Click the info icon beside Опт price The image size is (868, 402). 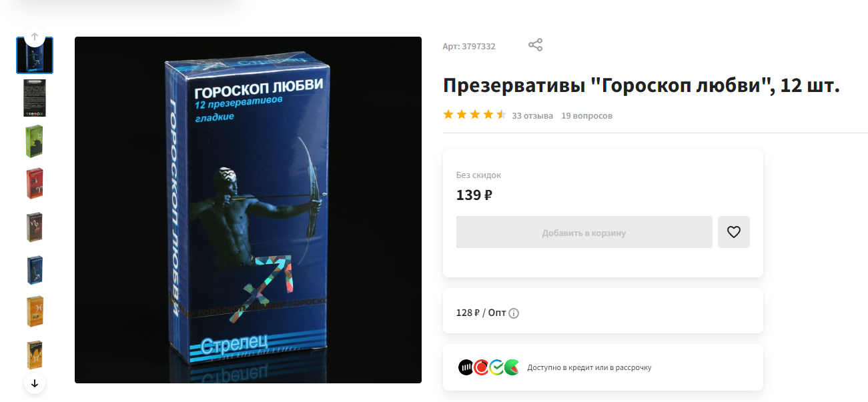[514, 313]
